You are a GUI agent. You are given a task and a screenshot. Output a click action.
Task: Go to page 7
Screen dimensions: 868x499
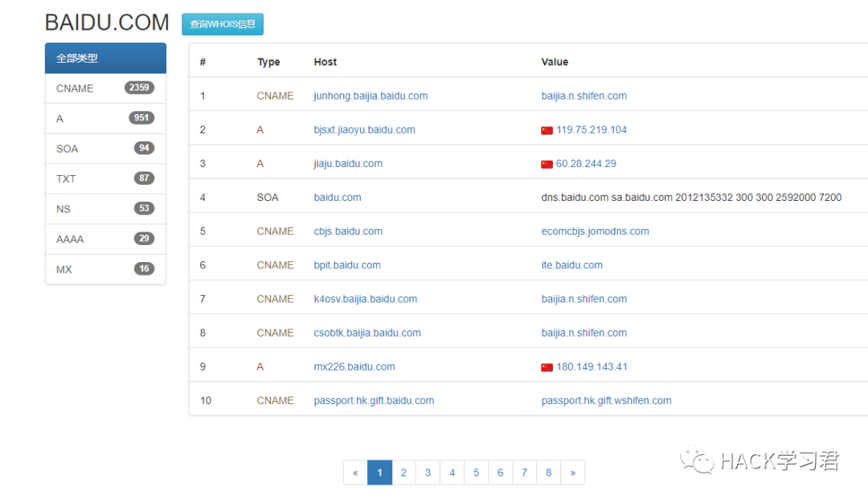point(524,472)
